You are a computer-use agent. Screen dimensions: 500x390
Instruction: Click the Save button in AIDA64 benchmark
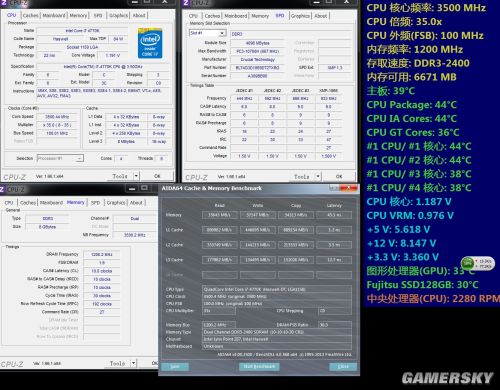point(175,367)
